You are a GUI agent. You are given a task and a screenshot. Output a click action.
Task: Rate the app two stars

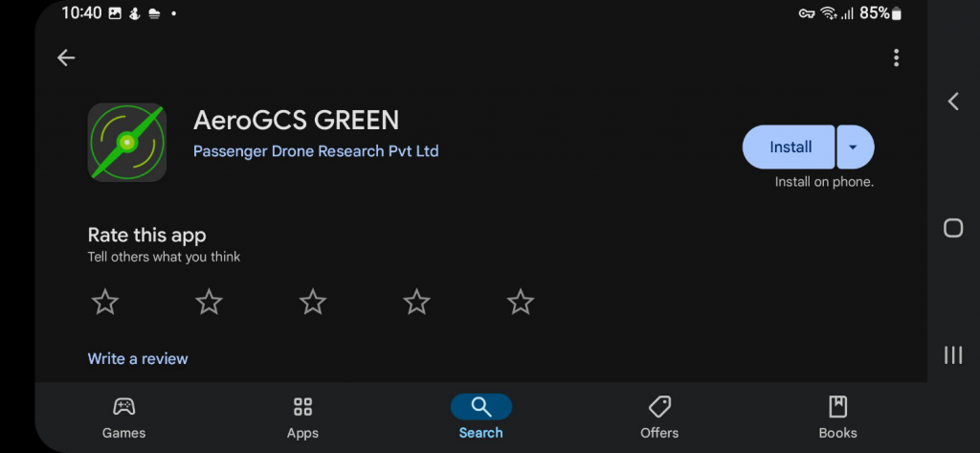point(209,303)
